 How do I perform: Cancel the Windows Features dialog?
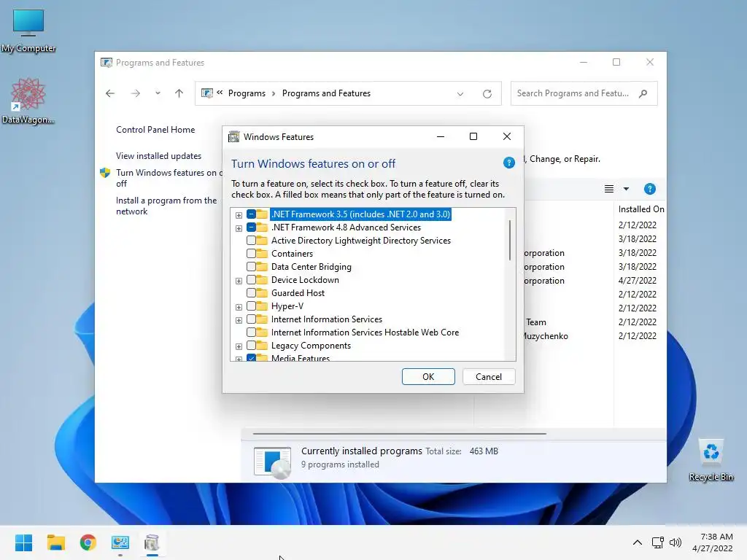(489, 377)
